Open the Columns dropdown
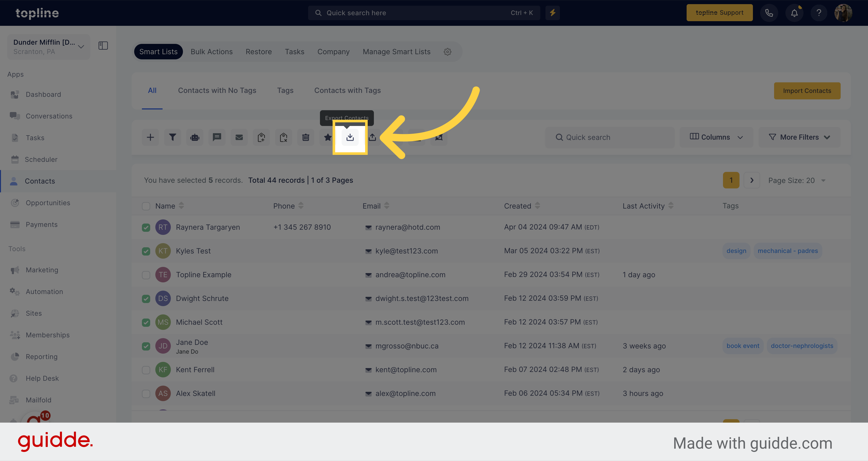 coord(716,137)
